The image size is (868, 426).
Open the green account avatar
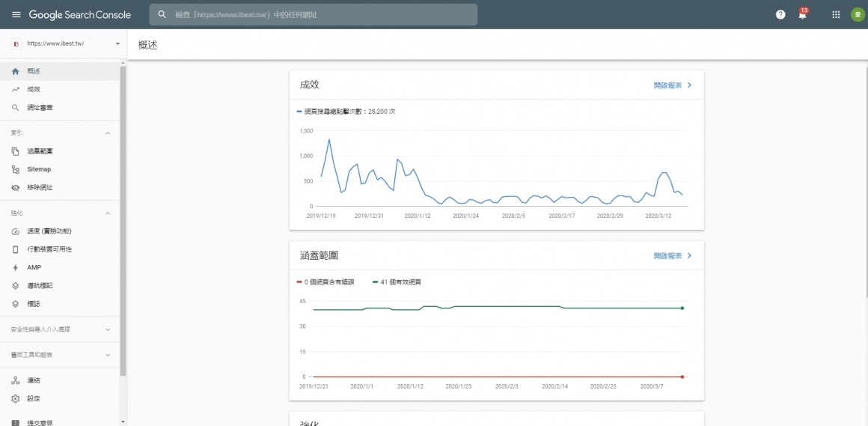pyautogui.click(x=858, y=14)
